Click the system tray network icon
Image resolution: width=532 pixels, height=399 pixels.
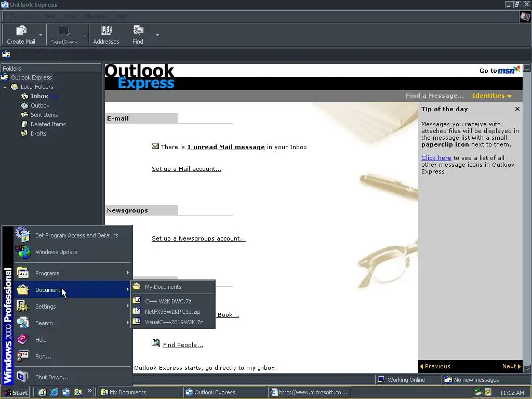[x=478, y=392]
